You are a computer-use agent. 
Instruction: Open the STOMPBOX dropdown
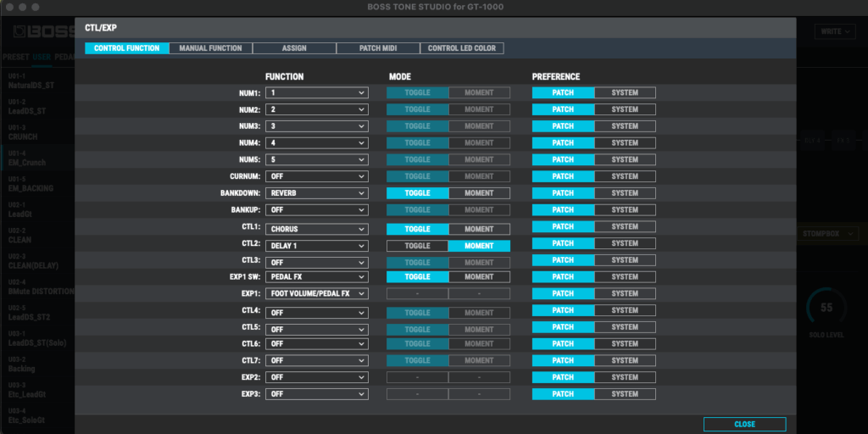827,234
